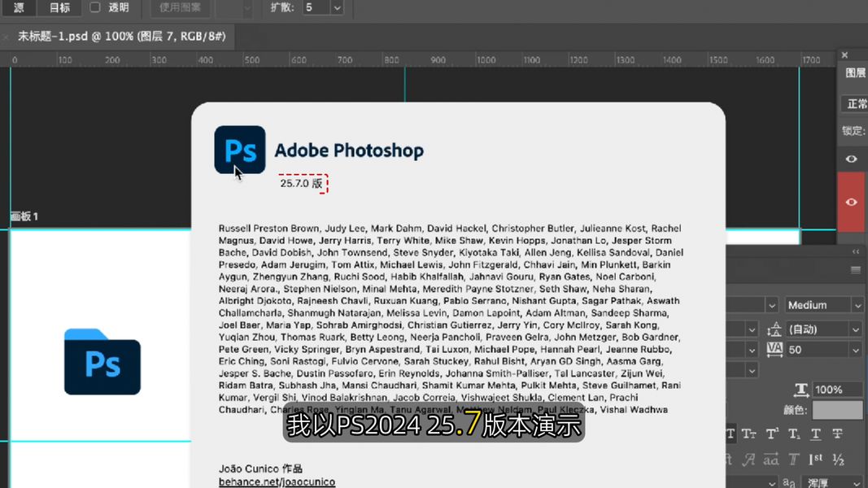Screen dimensions: 868x488
Task: Select the 目标 patch mode
Action: [x=59, y=7]
